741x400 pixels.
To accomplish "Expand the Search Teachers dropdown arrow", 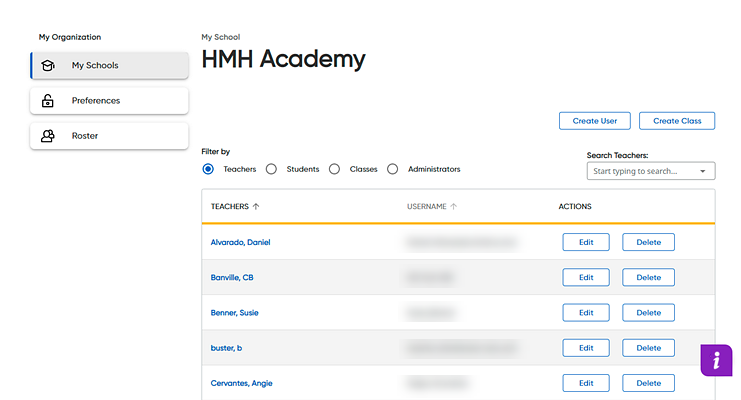I will 703,171.
